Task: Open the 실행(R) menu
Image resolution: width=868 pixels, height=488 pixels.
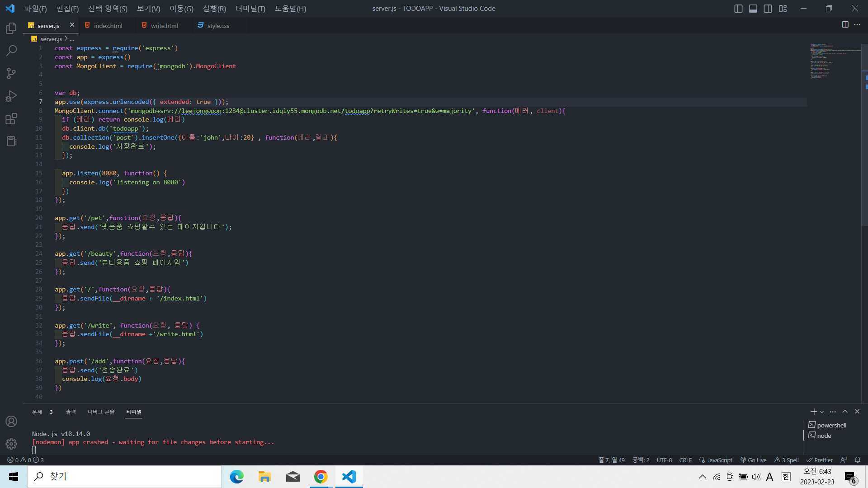Action: [x=214, y=9]
